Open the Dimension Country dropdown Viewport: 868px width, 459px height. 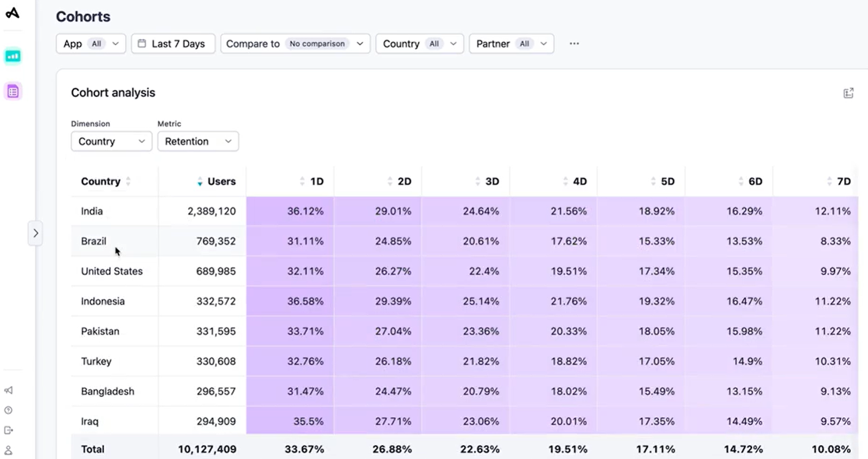pyautogui.click(x=111, y=141)
